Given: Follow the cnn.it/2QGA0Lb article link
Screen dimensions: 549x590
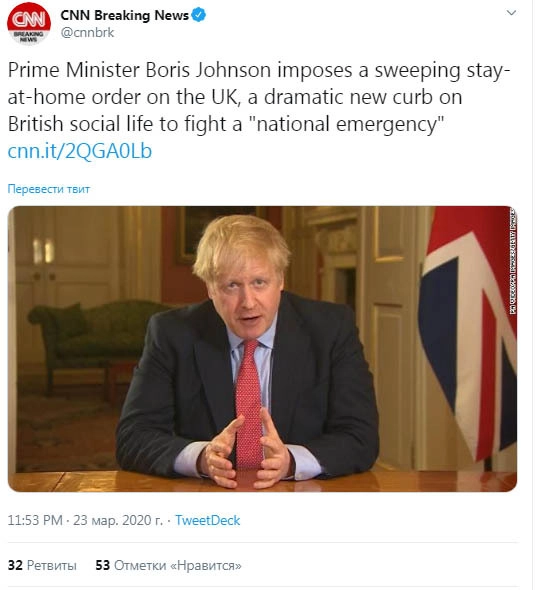Looking at the screenshot, I should (x=79, y=151).
